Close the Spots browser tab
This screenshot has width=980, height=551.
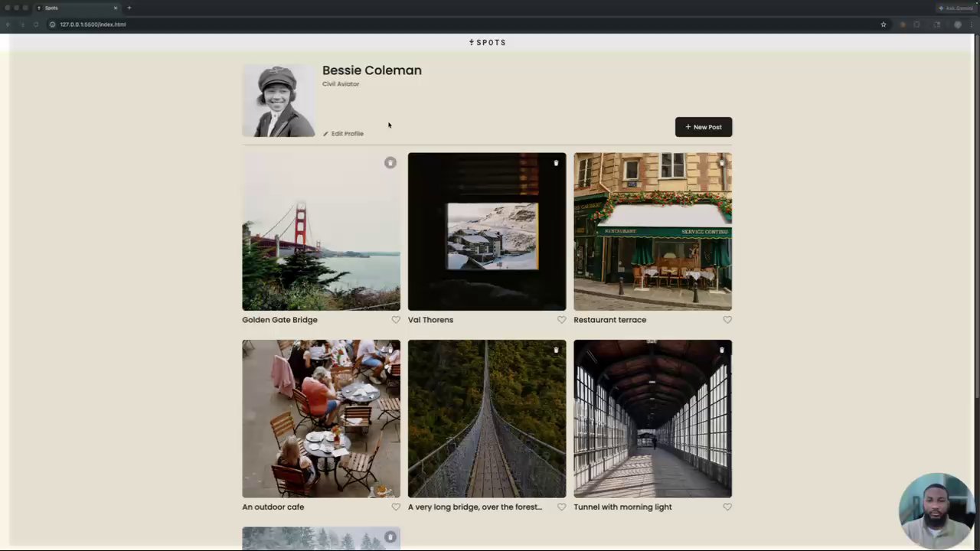tap(116, 8)
